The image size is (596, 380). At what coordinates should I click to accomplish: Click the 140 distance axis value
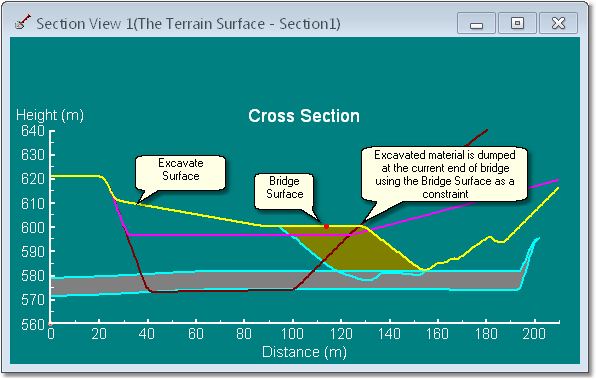(x=389, y=334)
